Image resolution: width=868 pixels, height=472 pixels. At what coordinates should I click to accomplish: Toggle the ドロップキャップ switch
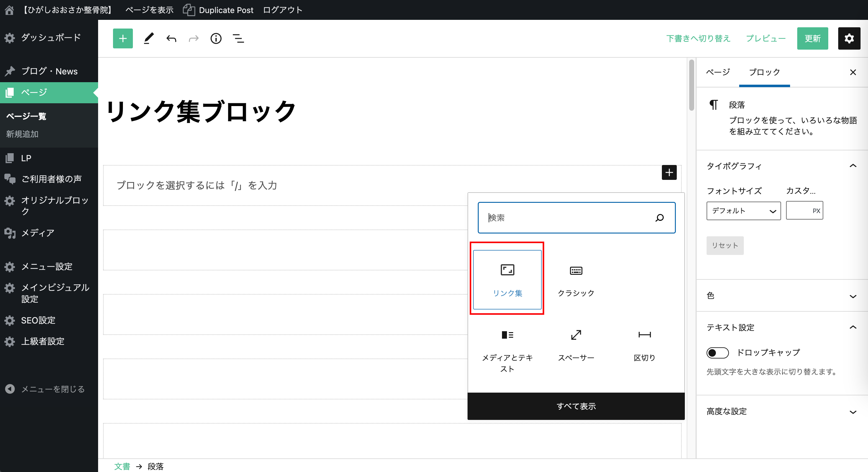coord(717,353)
